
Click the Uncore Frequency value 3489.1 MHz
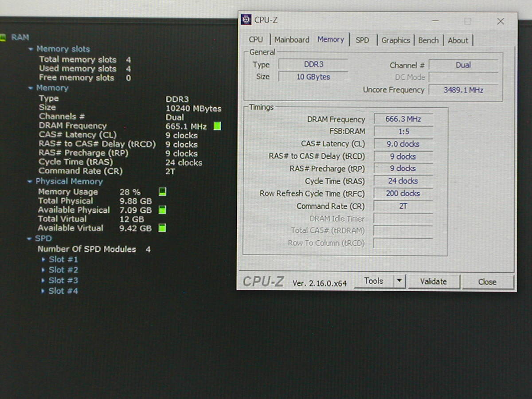[463, 90]
